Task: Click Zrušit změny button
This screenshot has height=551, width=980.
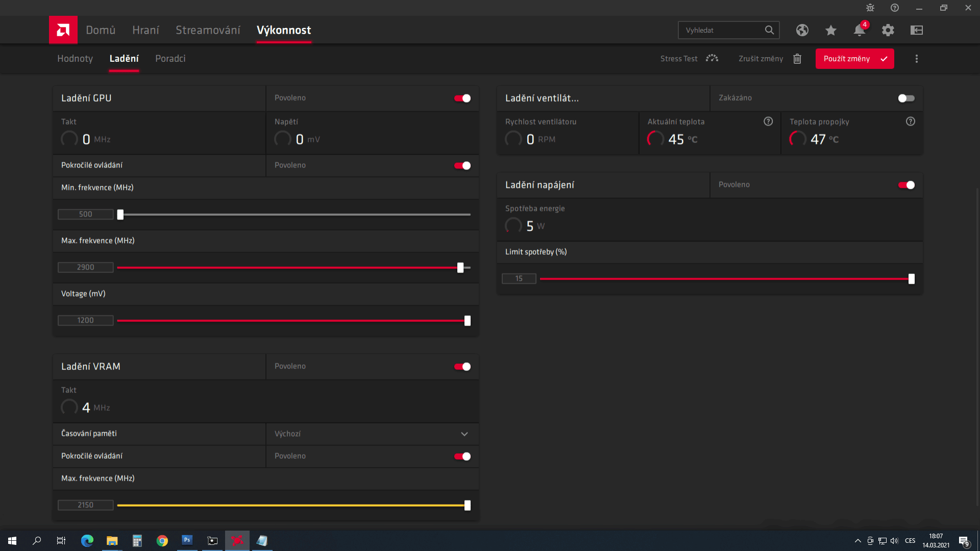Action: [x=761, y=59]
